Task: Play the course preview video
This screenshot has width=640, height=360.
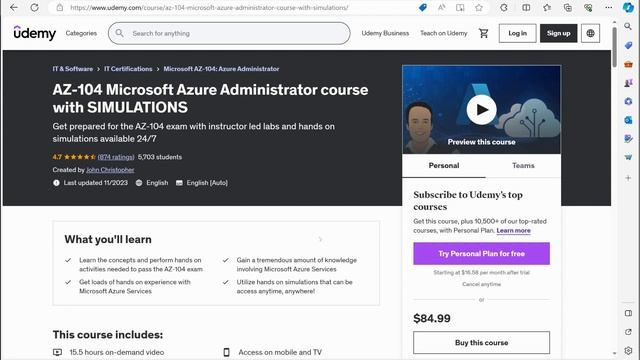Action: (x=481, y=109)
